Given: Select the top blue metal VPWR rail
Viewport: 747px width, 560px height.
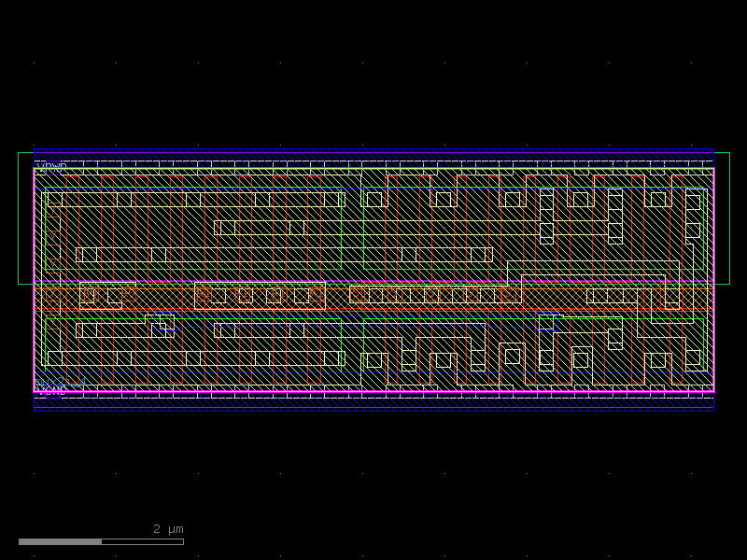Looking at the screenshot, I should [373, 154].
